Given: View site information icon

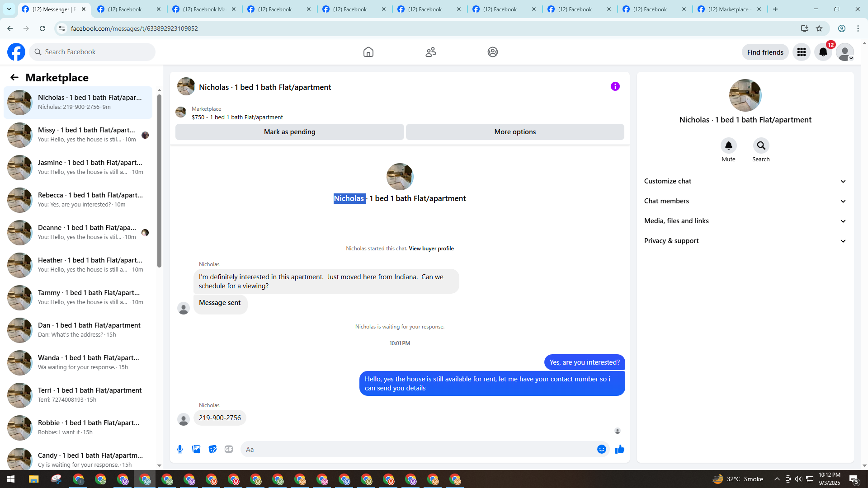Looking at the screenshot, I should click(62, 28).
